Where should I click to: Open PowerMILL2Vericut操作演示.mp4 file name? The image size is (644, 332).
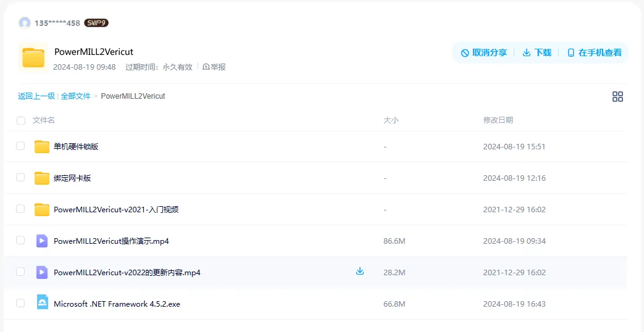(111, 241)
